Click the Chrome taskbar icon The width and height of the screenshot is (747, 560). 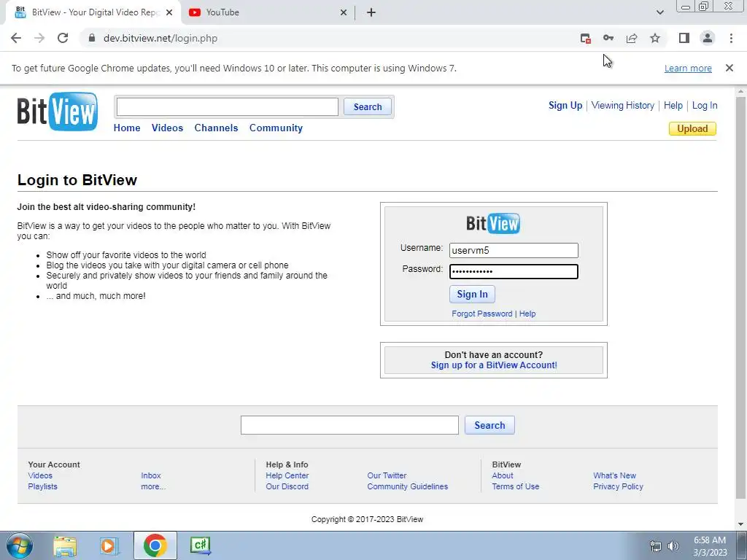155,545
